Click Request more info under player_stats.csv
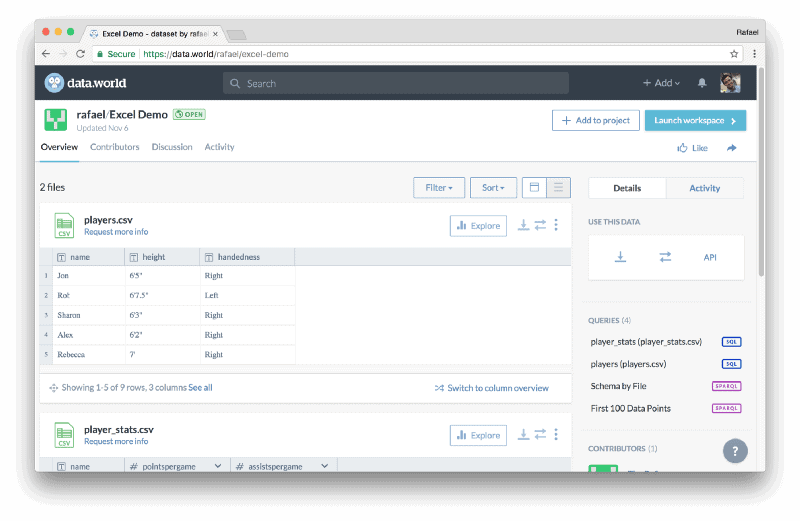Screen dimensions: 800x521 (x=116, y=441)
